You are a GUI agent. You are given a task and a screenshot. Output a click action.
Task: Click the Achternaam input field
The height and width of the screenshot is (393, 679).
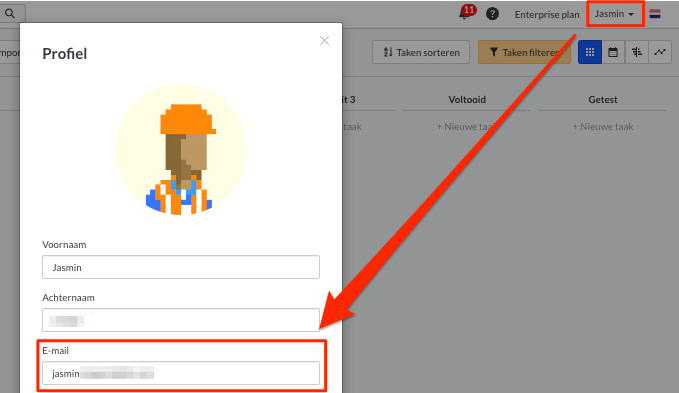click(181, 320)
